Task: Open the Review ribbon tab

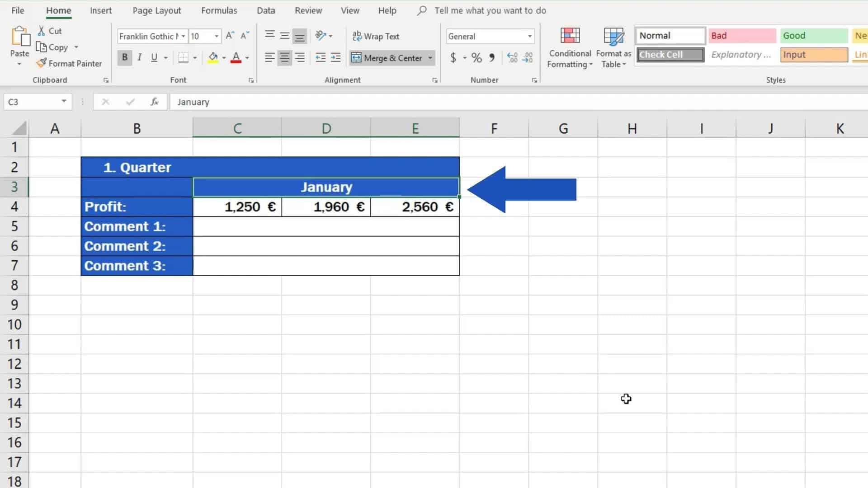Action: point(308,10)
